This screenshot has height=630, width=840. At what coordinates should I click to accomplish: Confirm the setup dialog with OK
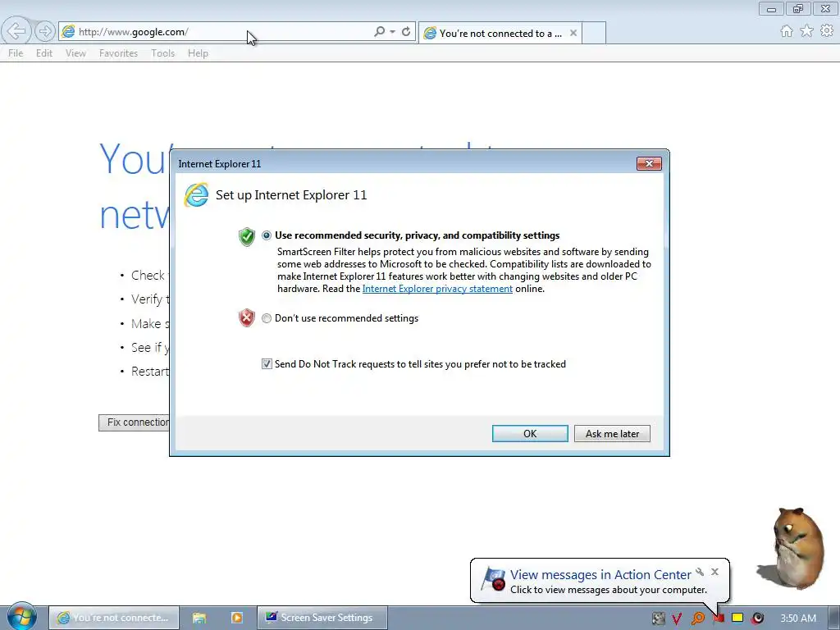530,434
